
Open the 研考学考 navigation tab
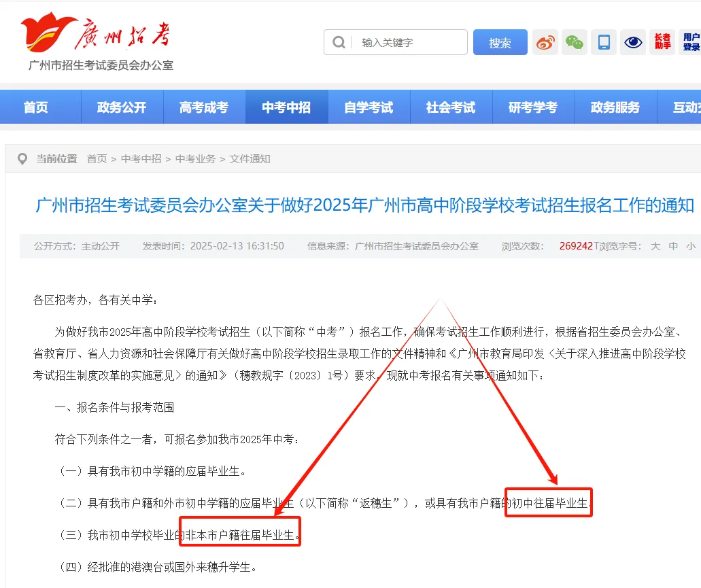(533, 107)
